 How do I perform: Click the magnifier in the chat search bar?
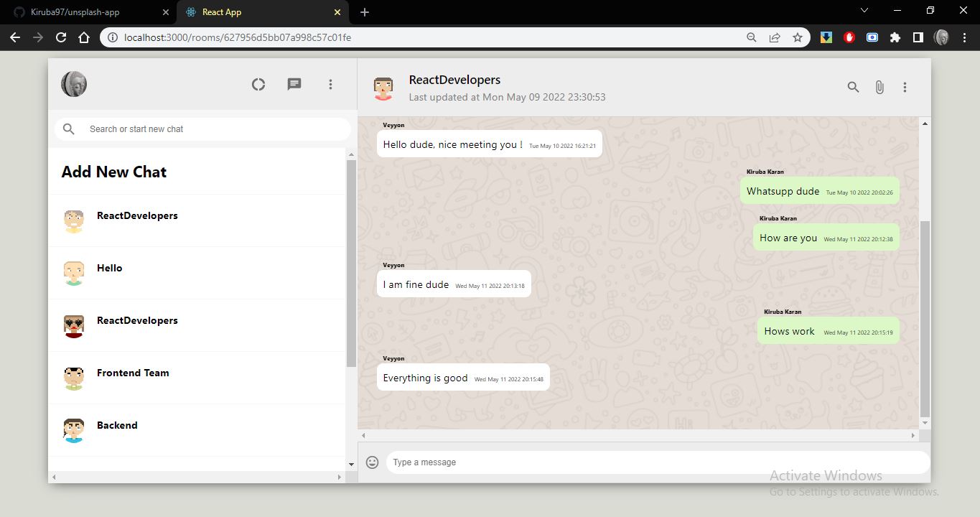pyautogui.click(x=68, y=129)
